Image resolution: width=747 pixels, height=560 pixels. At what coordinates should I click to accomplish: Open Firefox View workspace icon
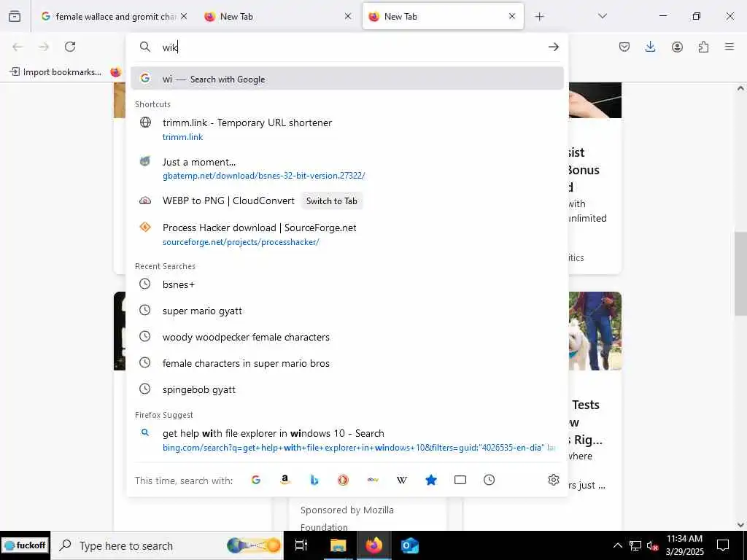(x=15, y=16)
